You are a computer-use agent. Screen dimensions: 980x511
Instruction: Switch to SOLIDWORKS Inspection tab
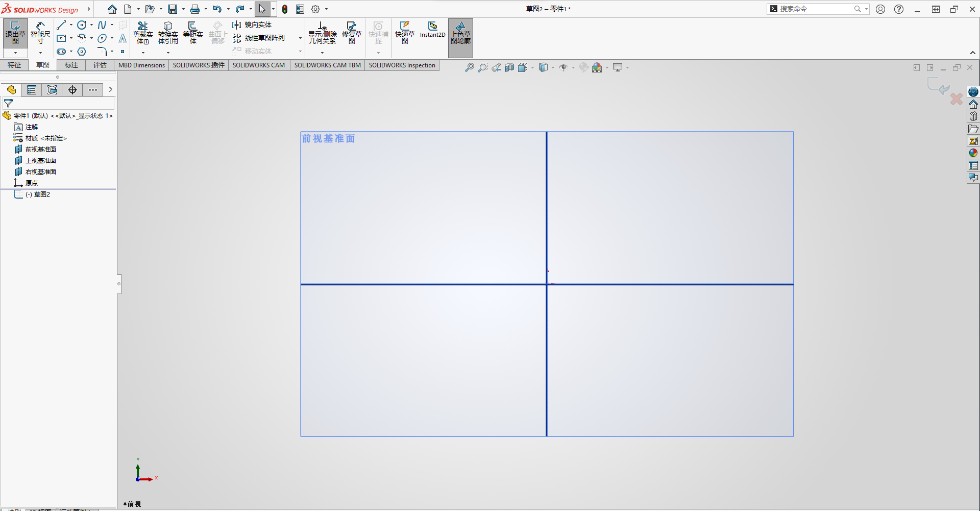tap(402, 65)
